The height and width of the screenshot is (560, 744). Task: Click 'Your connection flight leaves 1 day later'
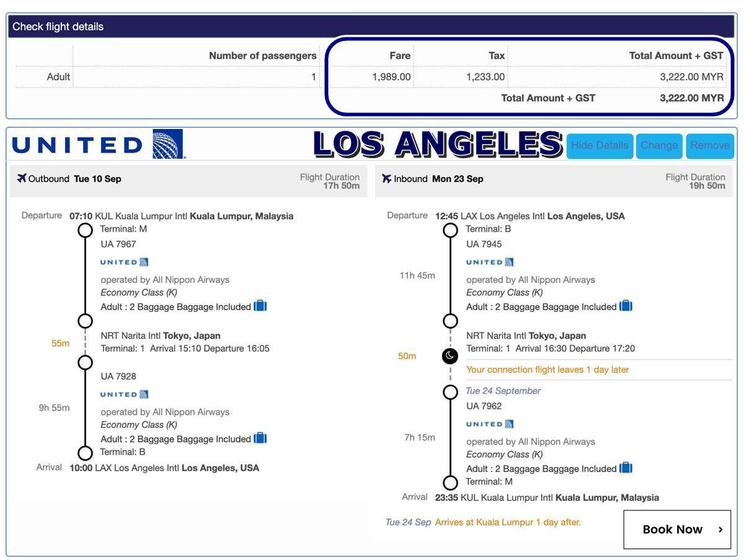tap(547, 370)
